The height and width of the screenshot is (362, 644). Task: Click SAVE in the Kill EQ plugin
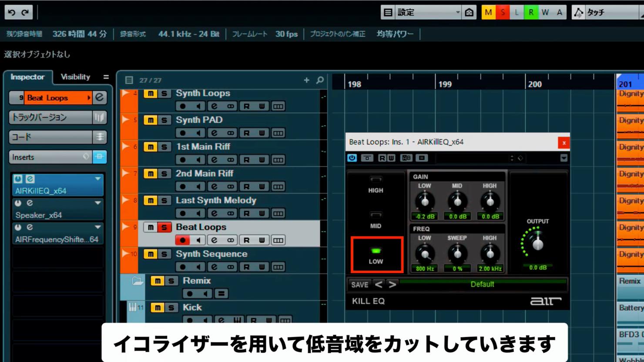[359, 285]
